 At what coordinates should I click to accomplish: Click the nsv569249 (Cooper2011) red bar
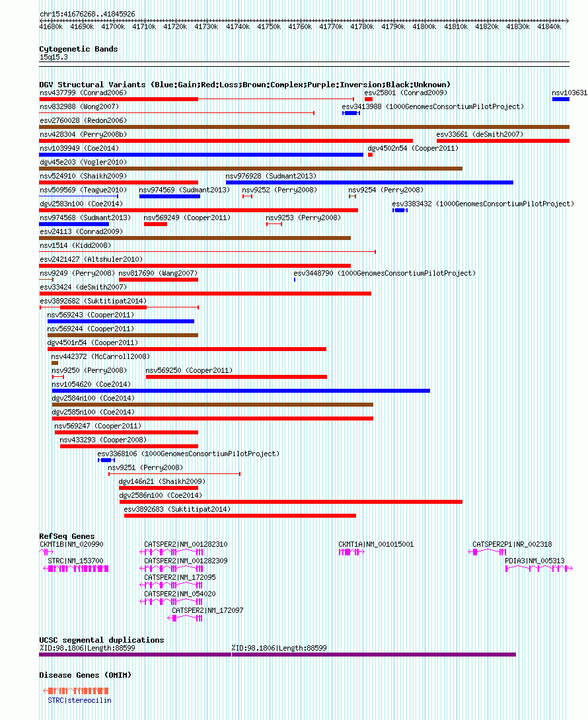pos(156,224)
